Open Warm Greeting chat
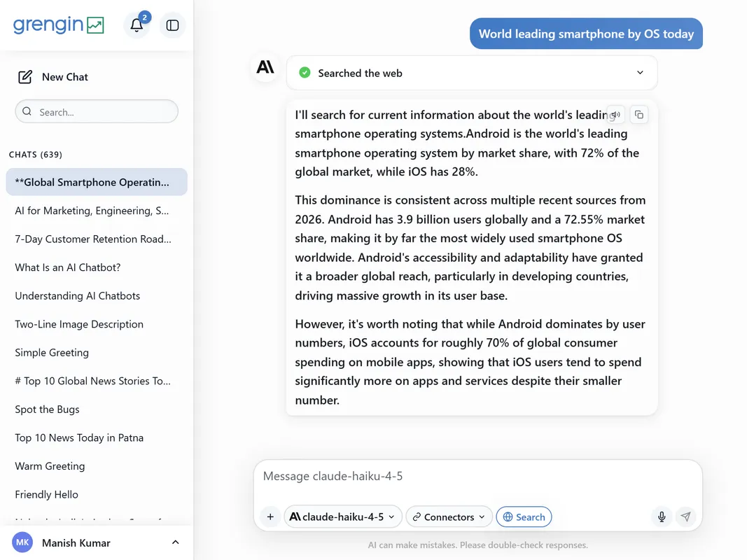 [97, 466]
